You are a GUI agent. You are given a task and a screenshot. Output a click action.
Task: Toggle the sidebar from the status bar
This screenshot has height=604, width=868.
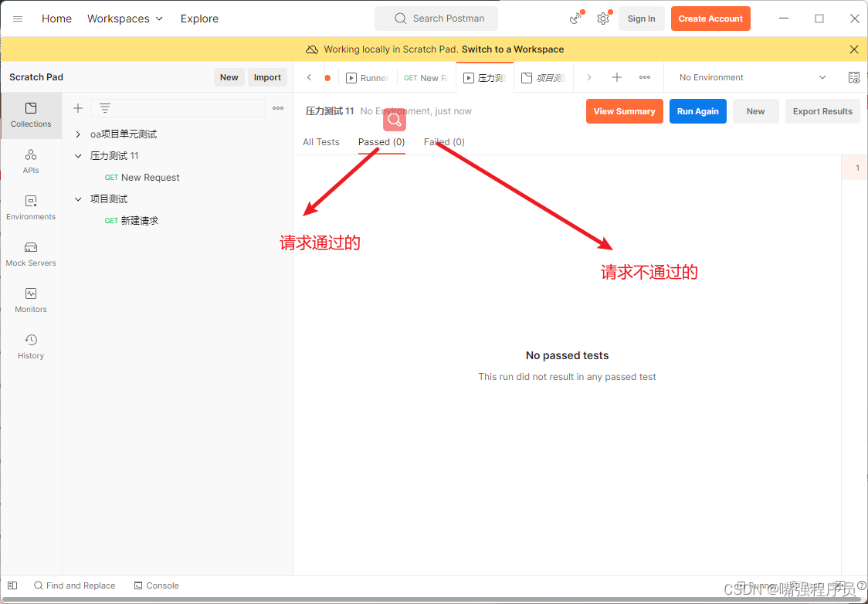[12, 585]
